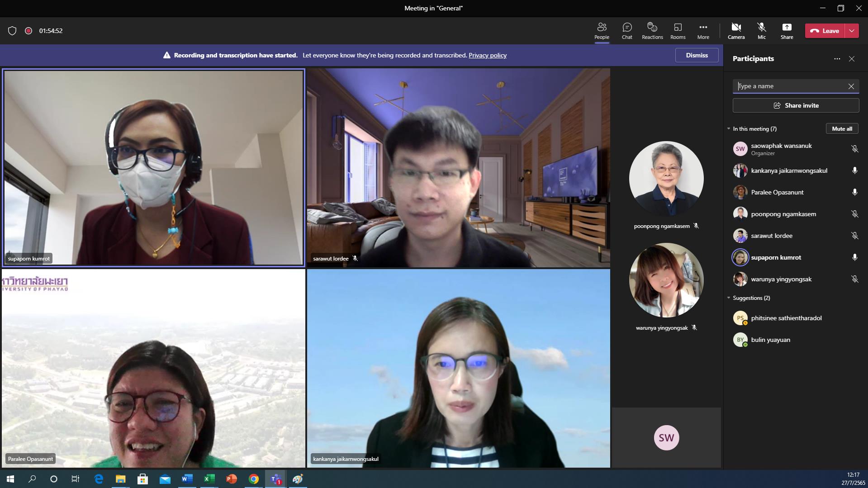Mute all participants
This screenshot has width=868, height=488.
842,129
